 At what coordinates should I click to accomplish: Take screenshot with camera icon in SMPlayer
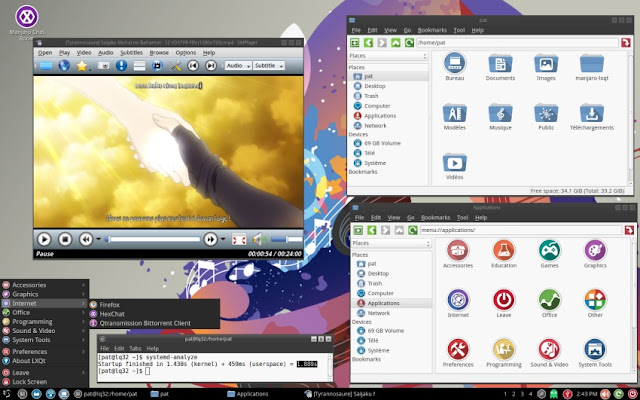103,66
